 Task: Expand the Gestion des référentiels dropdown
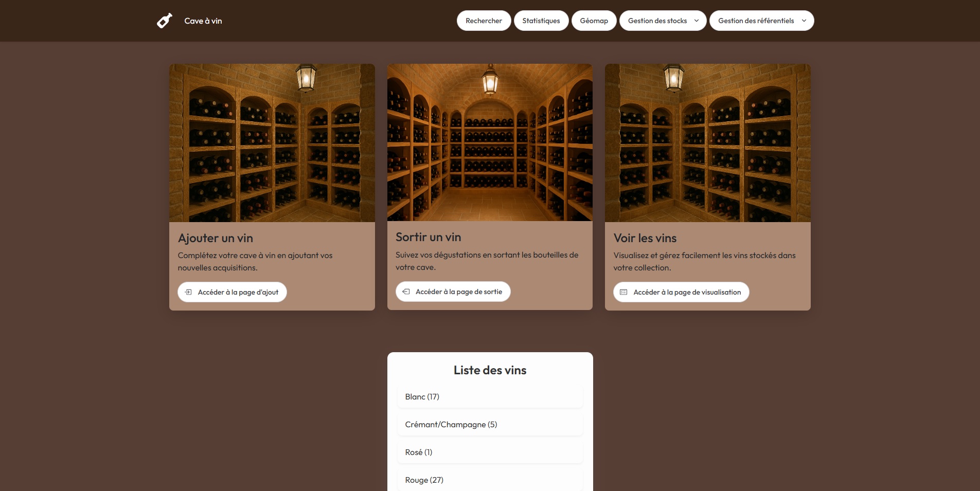click(x=755, y=21)
